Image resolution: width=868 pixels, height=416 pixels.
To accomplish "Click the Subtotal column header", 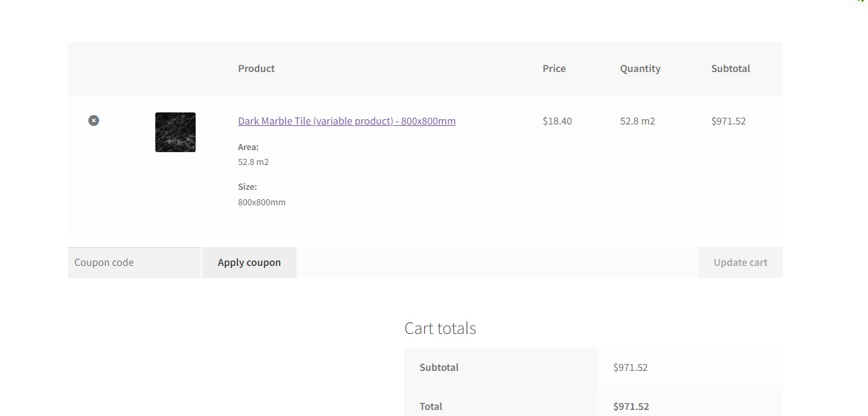I will (x=730, y=68).
